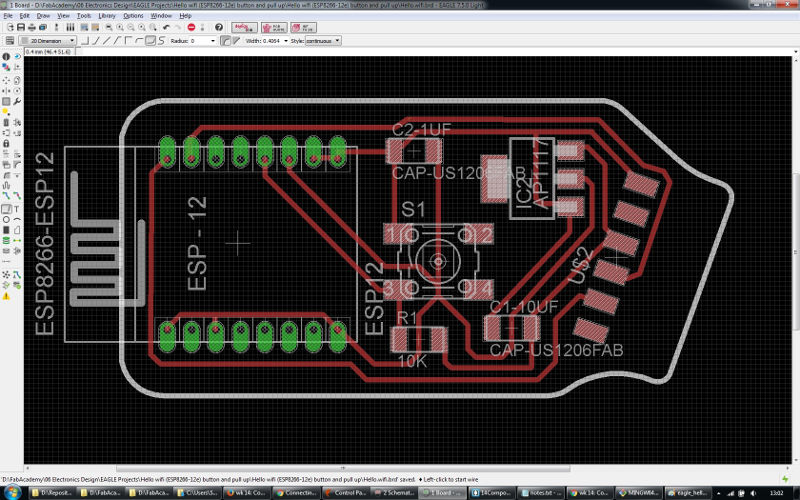
Task: Click the horizontal scrollbar below the board
Action: point(343,468)
